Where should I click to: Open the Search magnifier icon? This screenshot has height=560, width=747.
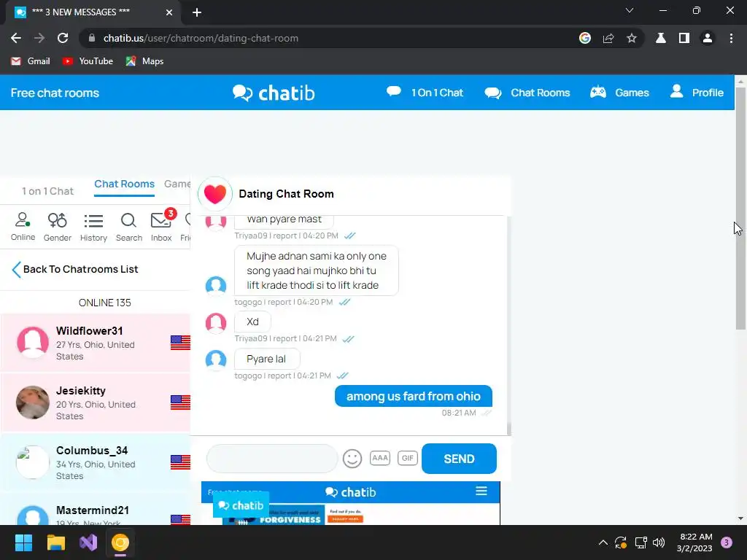point(128,227)
